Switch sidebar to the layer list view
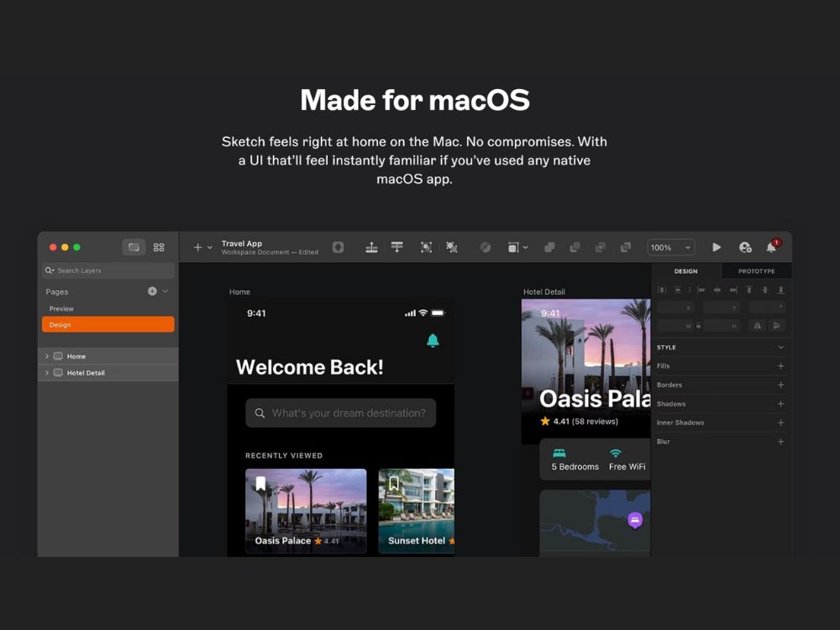Screen dimensions: 840x630 (134, 247)
